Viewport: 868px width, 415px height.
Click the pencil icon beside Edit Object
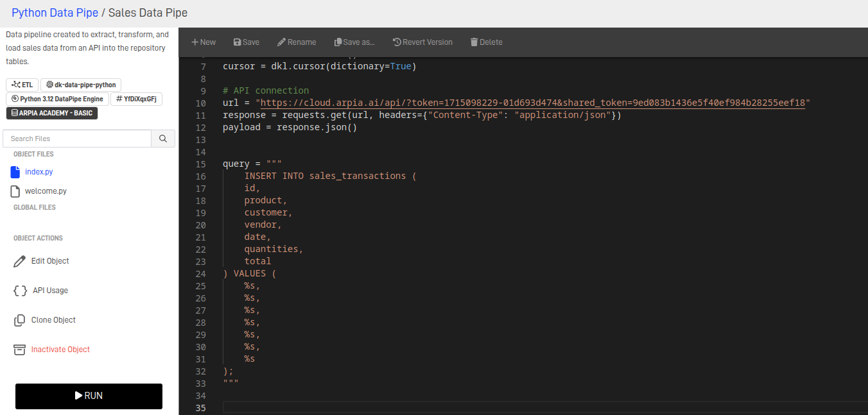tap(20, 261)
